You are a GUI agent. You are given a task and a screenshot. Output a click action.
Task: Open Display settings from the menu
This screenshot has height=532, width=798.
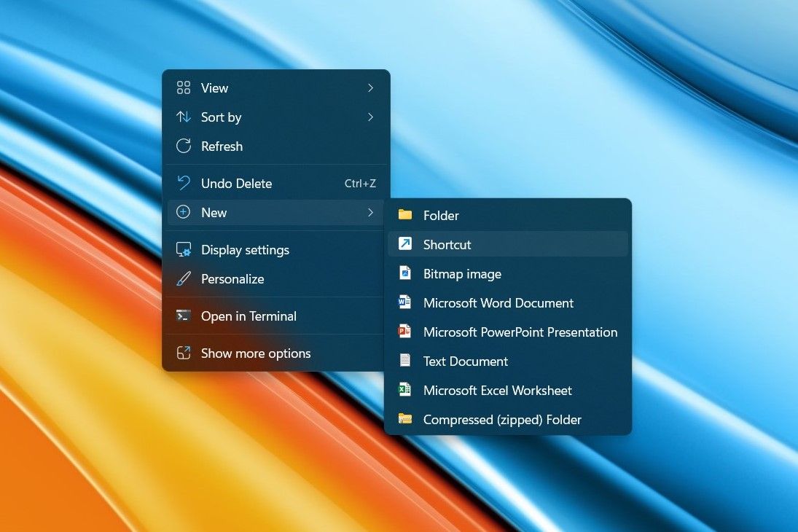tap(276, 249)
